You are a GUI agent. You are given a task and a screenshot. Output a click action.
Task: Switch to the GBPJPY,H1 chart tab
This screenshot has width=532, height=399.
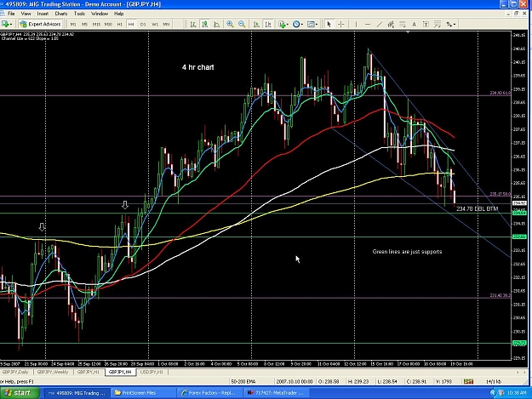89,373
